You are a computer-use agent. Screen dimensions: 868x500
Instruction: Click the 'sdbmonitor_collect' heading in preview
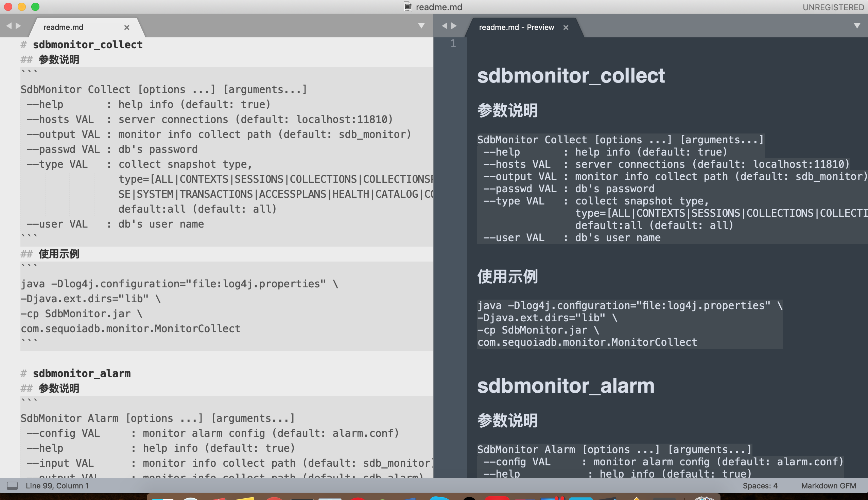click(571, 75)
